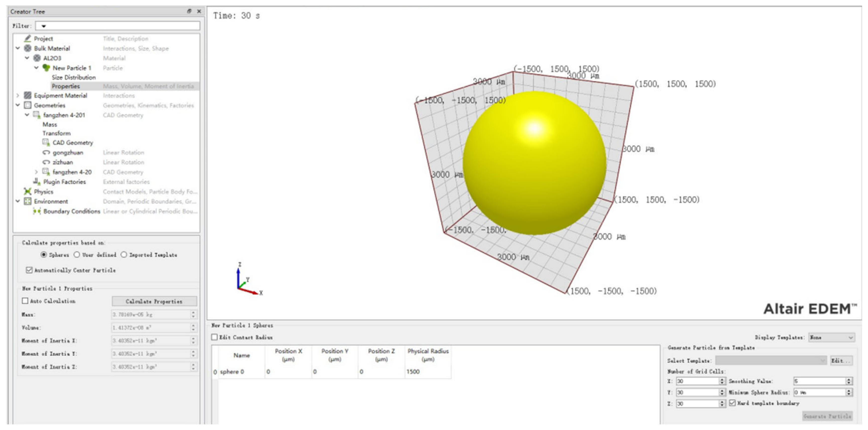
Task: Click the Bulk Material icon
Action: pyautogui.click(x=28, y=48)
